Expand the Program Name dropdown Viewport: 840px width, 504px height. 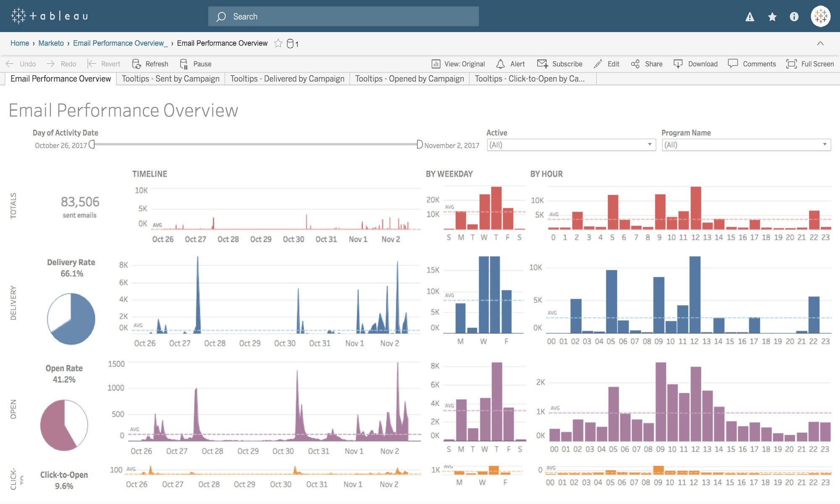tap(824, 145)
